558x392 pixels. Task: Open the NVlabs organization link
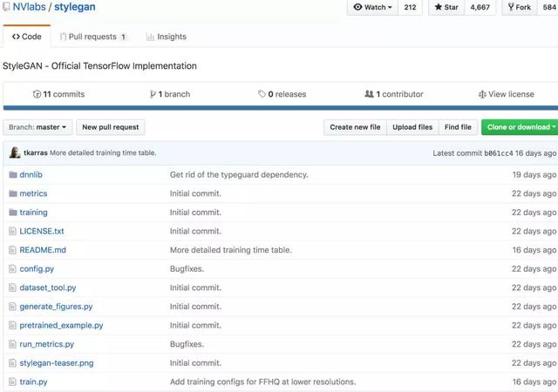tap(29, 7)
